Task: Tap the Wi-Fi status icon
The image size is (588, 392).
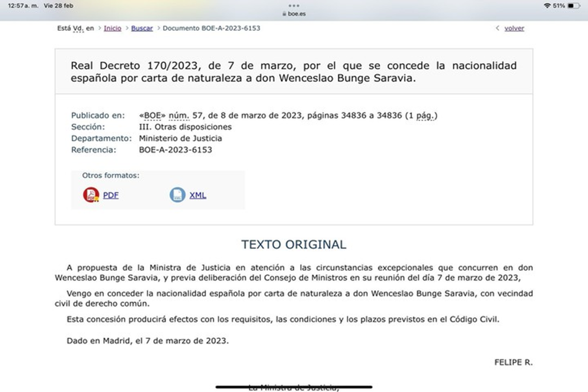Action: pyautogui.click(x=547, y=5)
